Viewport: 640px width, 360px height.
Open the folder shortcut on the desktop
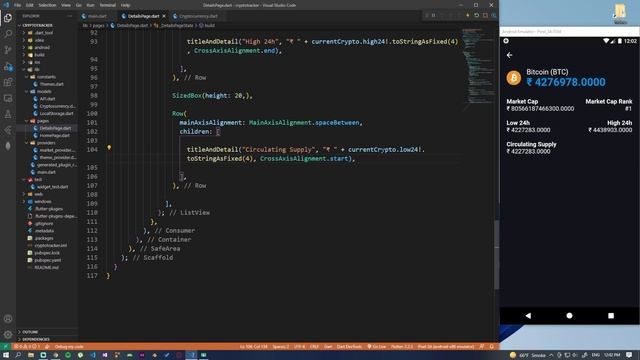coord(620,13)
